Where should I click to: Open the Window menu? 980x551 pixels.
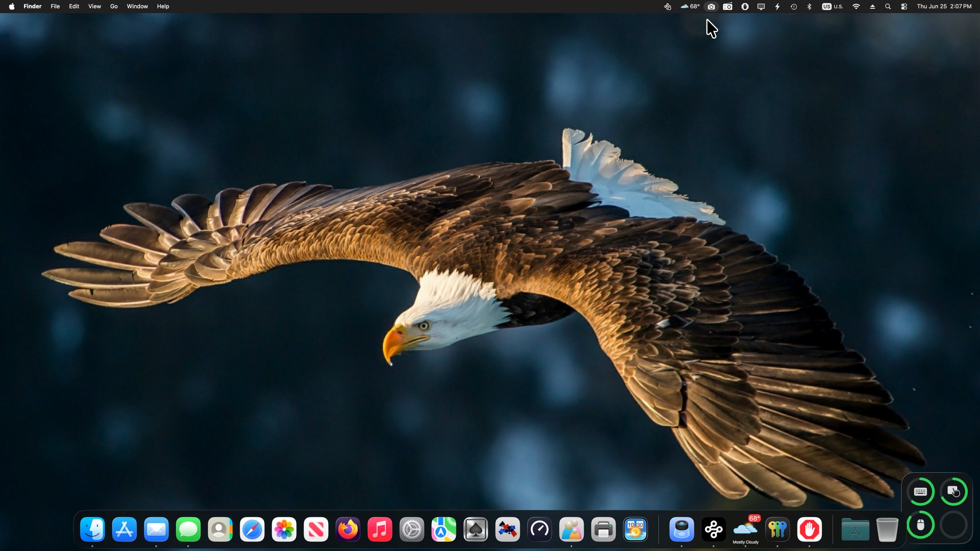click(x=137, y=7)
